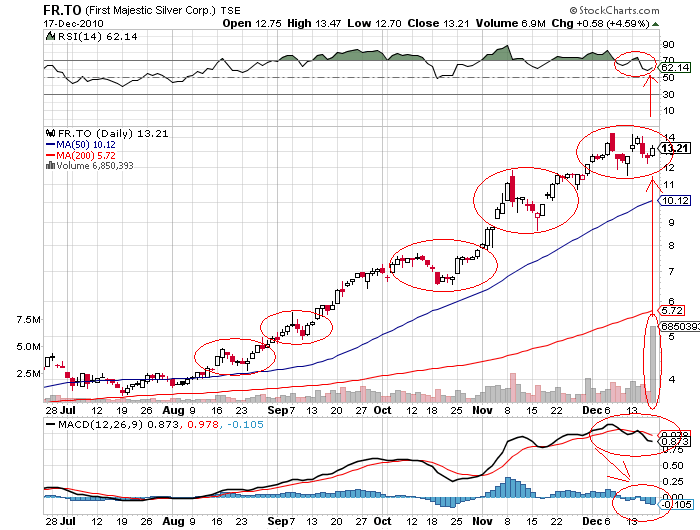The height and width of the screenshot is (530, 700).
Task: Click the FR.TO ticker symbol title
Action: coord(62,10)
